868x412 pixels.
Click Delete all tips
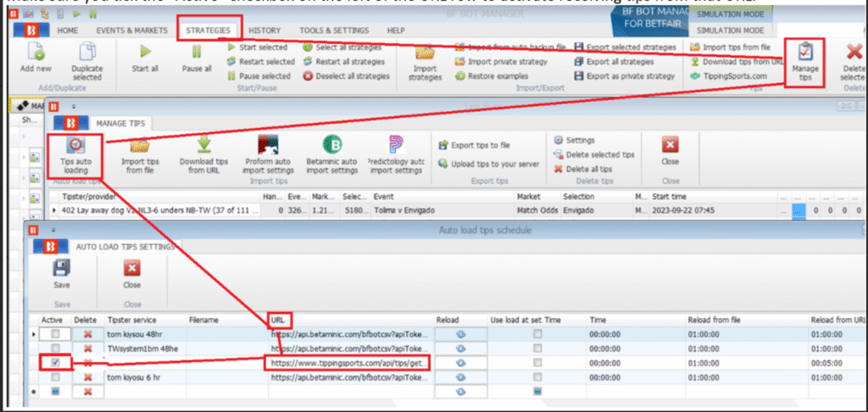tap(583, 169)
